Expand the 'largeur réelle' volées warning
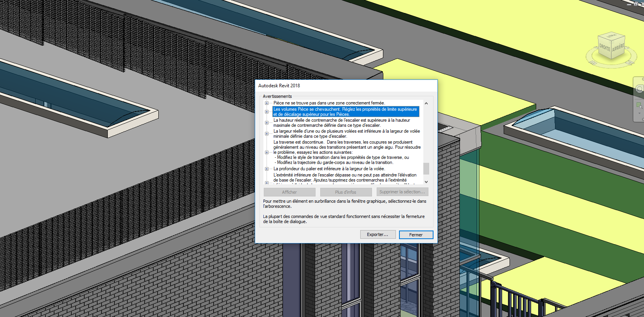Viewport: 644px width, 317px height. (267, 134)
